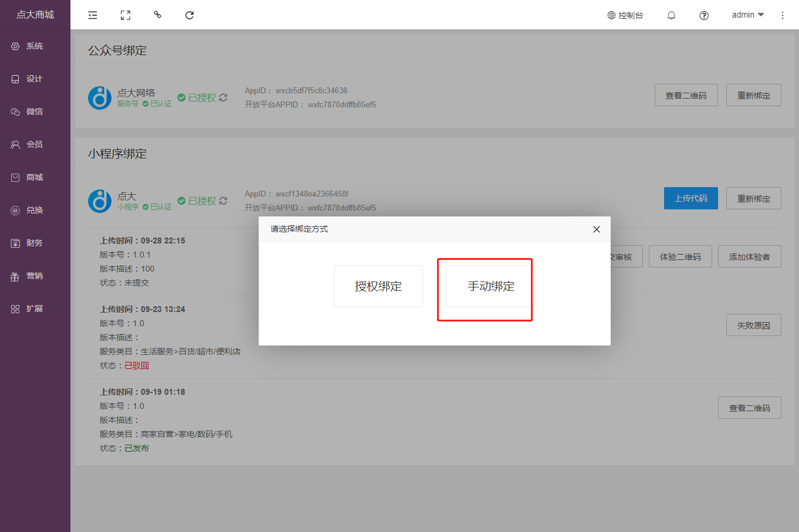799x532 pixels.
Task: Click AppID wxcf1348ea2366458f text
Action: click(297, 194)
